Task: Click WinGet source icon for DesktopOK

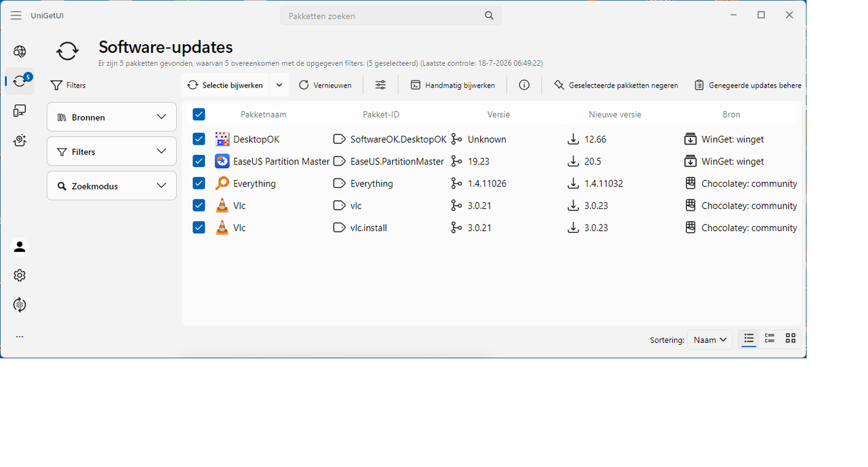Action: click(690, 139)
